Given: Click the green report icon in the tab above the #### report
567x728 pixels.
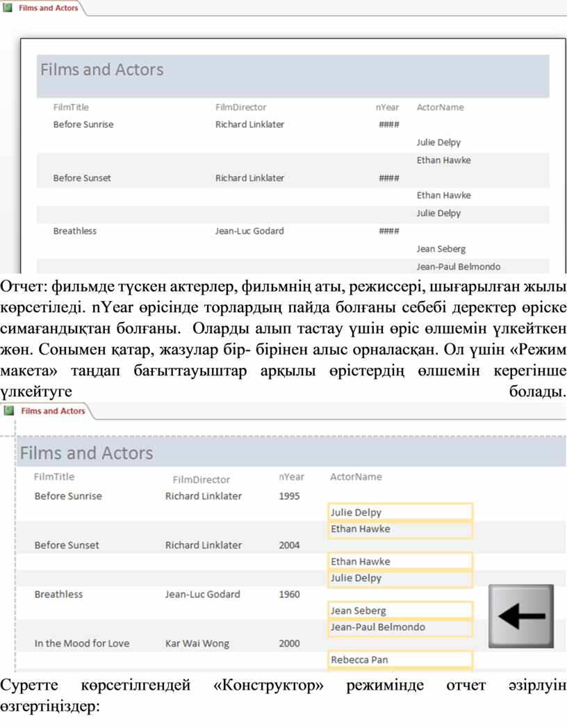Looking at the screenshot, I should [x=8, y=7].
